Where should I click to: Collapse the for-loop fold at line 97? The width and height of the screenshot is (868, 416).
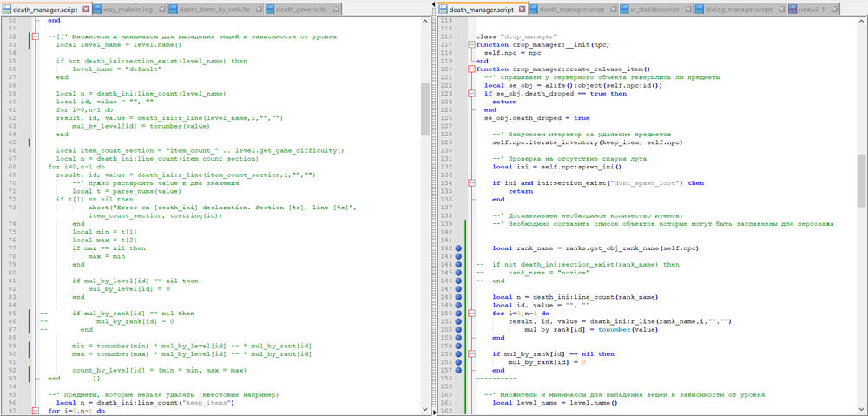(36, 411)
